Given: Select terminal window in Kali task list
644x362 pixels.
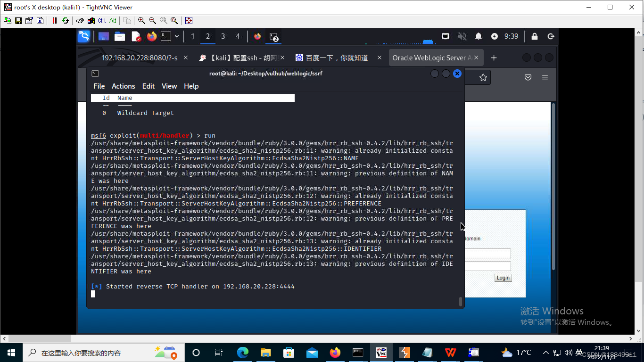Looking at the screenshot, I should (273, 37).
